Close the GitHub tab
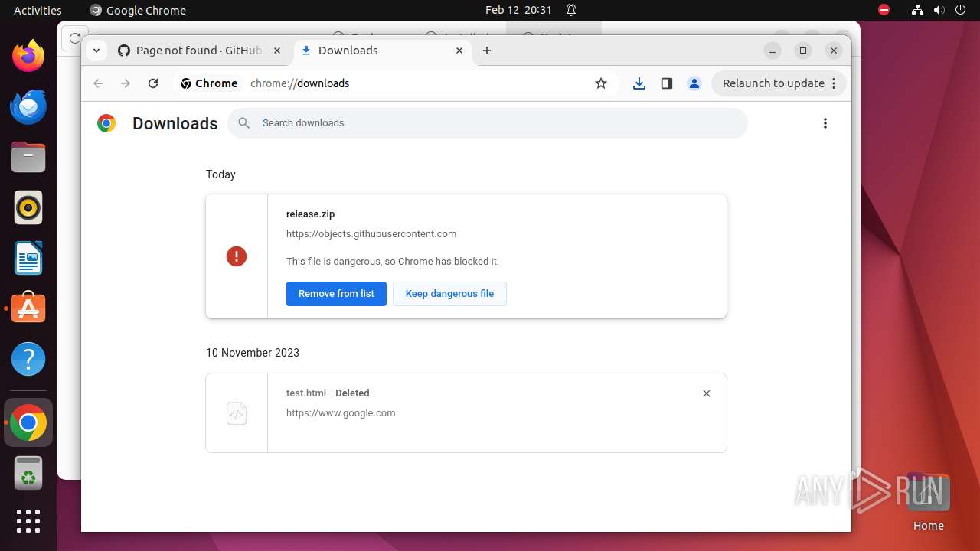 coord(277,51)
